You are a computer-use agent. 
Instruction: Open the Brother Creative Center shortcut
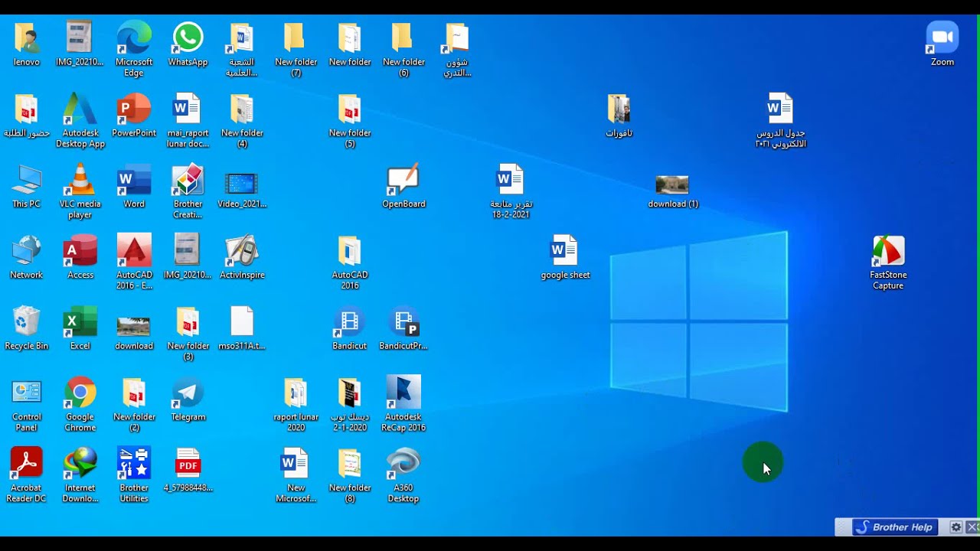(188, 191)
